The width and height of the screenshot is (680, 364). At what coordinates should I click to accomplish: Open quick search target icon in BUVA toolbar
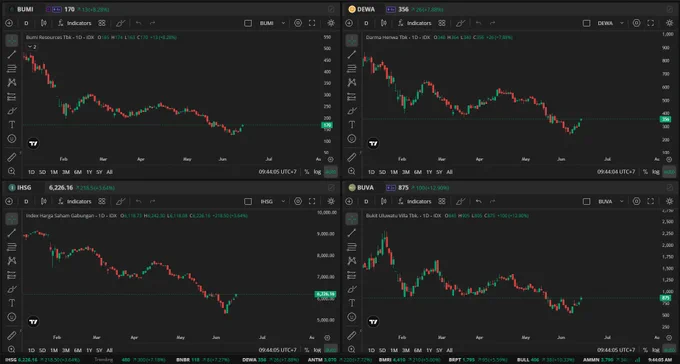[x=636, y=201]
